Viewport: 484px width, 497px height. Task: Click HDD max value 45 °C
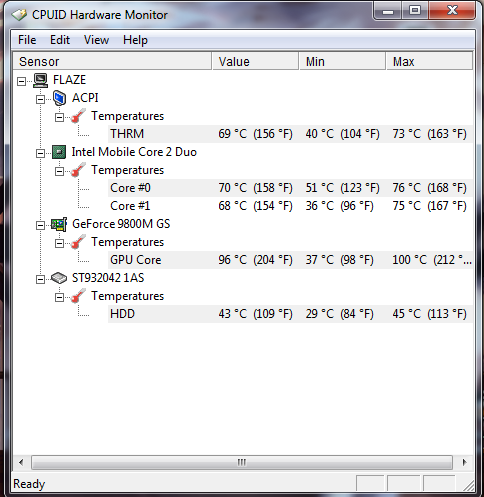(x=429, y=314)
